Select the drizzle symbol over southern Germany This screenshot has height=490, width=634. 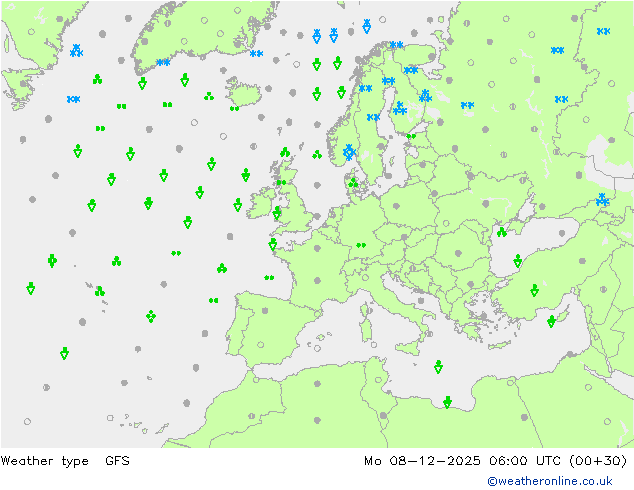point(361,245)
